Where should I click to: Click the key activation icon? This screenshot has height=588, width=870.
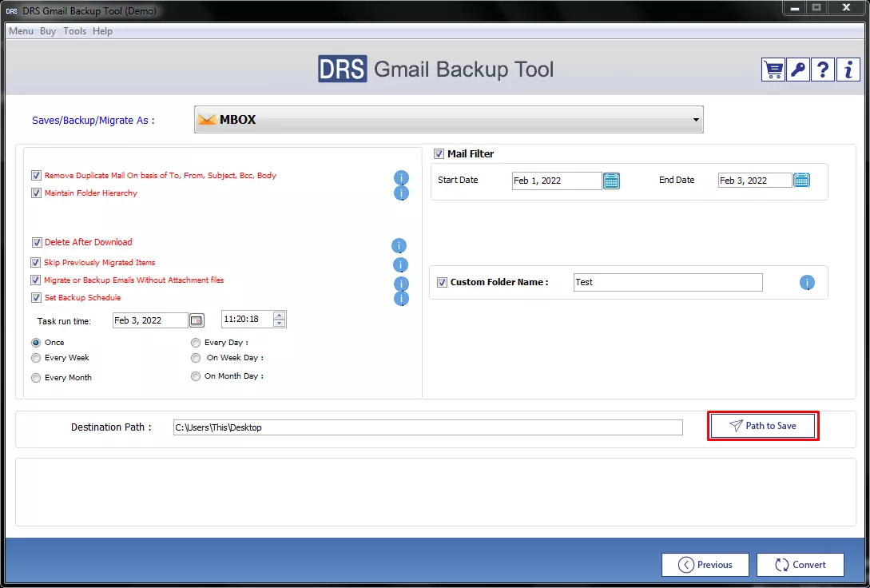(x=798, y=70)
